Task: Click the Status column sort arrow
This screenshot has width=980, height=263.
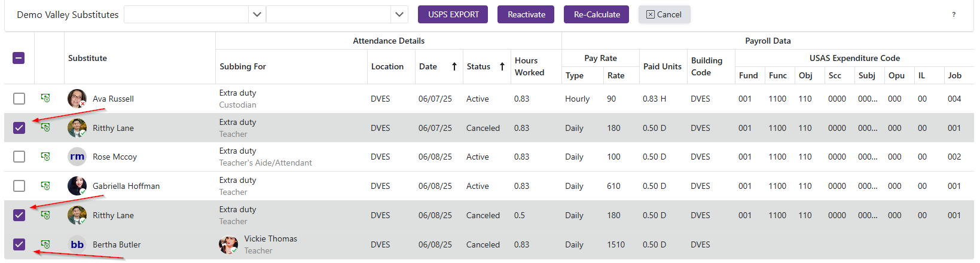Action: (x=502, y=66)
